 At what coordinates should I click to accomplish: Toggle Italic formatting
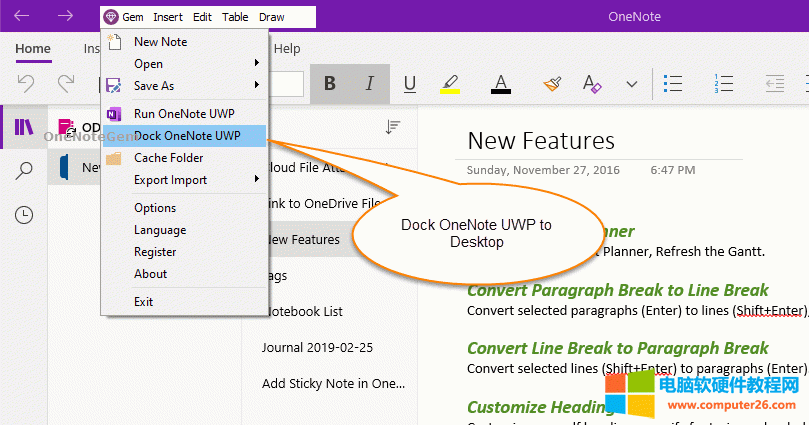[x=369, y=83]
